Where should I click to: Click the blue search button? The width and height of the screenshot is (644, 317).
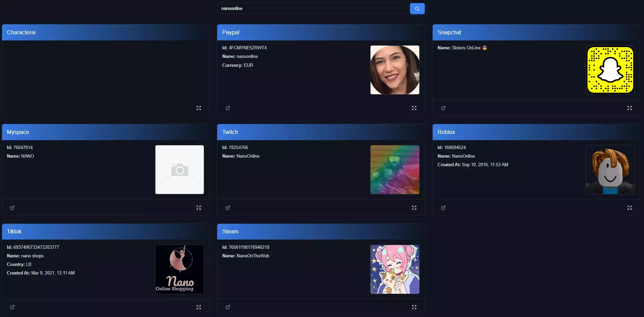[417, 9]
